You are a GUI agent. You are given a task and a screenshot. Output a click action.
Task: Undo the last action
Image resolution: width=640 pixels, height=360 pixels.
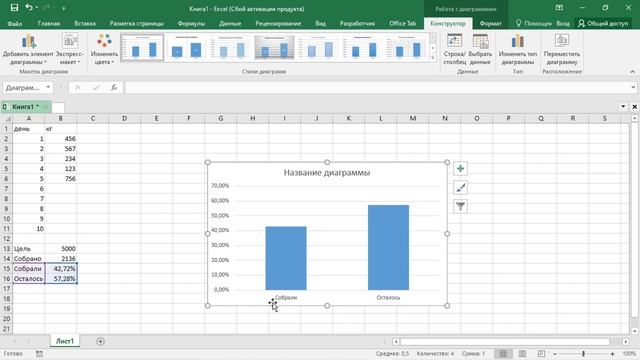click(29, 8)
